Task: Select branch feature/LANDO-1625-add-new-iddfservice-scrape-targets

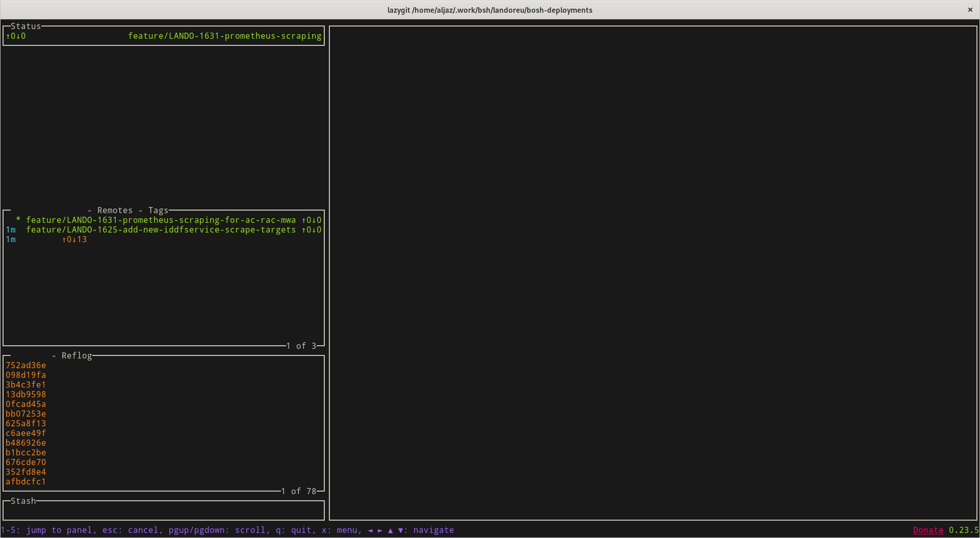Action: pyautogui.click(x=164, y=229)
